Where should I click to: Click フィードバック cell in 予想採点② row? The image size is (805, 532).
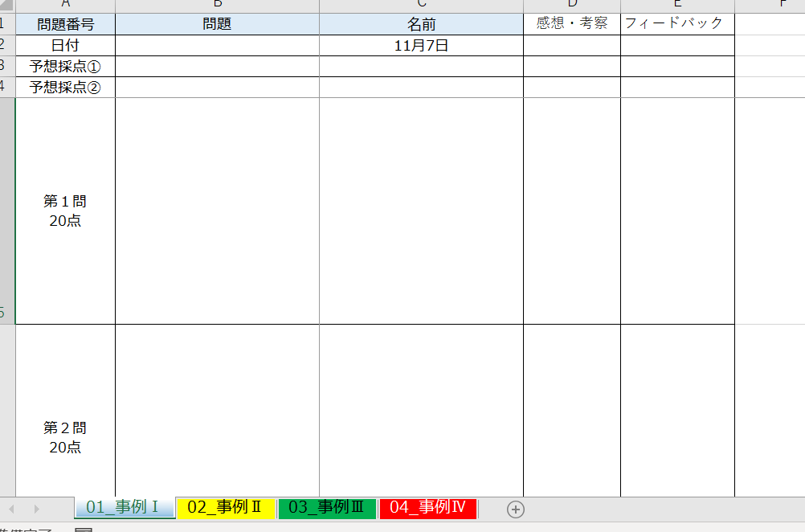point(677,88)
